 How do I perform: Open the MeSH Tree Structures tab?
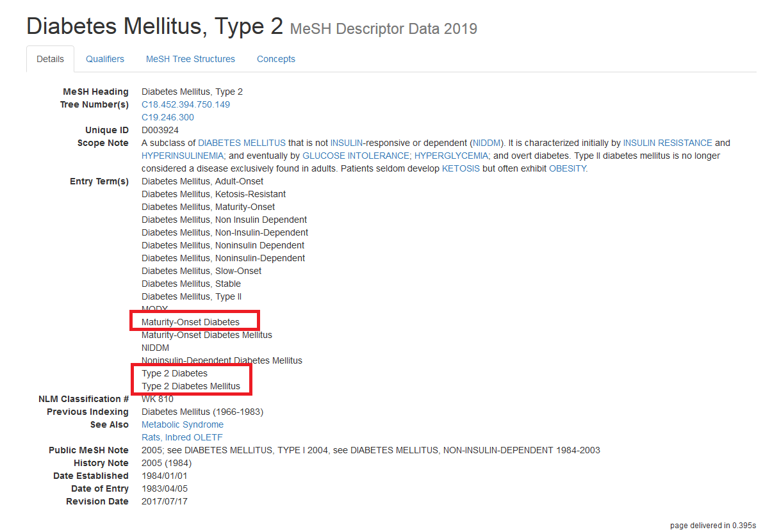pos(190,58)
